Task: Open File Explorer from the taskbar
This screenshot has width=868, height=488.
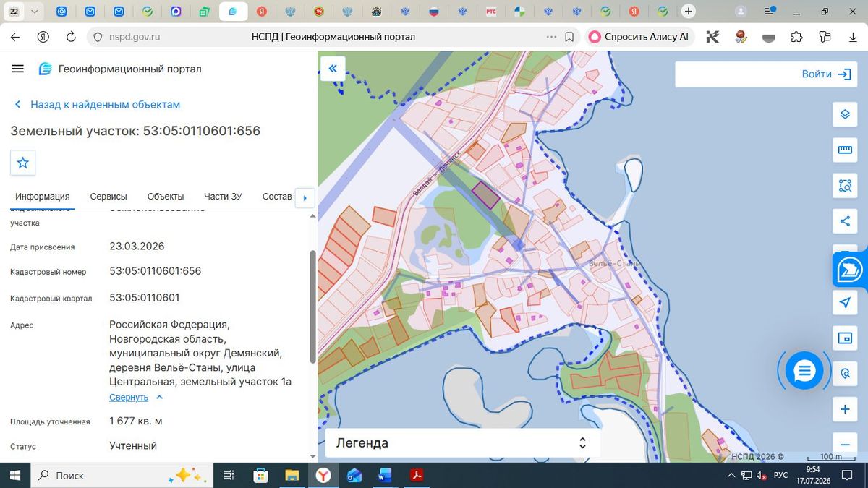Action: (292, 475)
